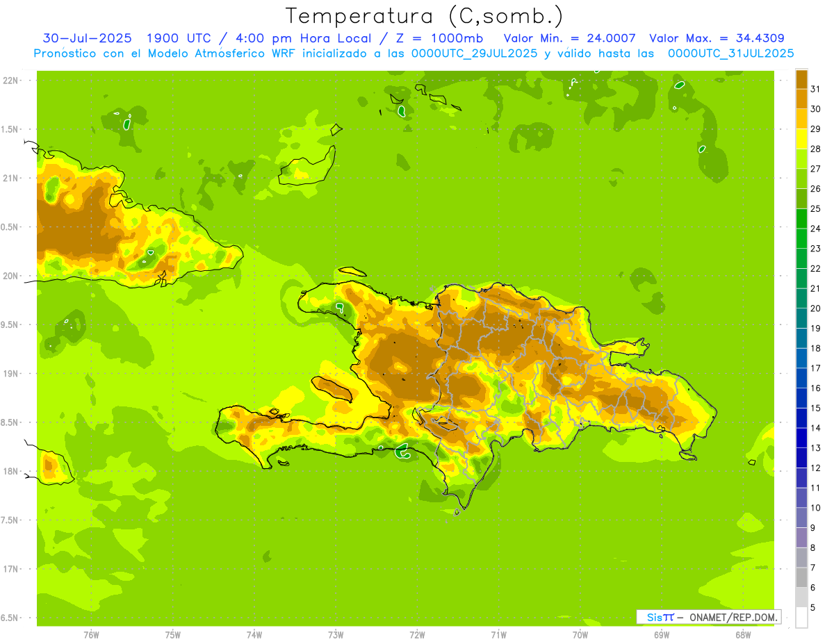Click the 18N latitude axis label

[10, 471]
